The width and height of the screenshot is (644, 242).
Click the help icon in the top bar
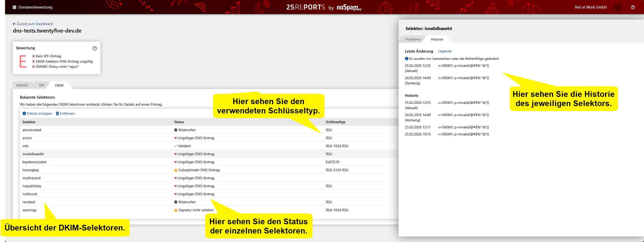pyautogui.click(x=633, y=7)
